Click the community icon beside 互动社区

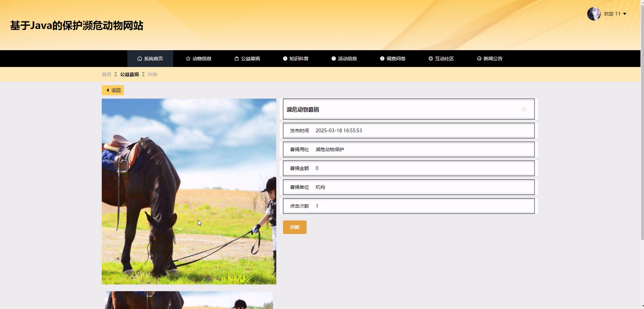[x=430, y=59]
